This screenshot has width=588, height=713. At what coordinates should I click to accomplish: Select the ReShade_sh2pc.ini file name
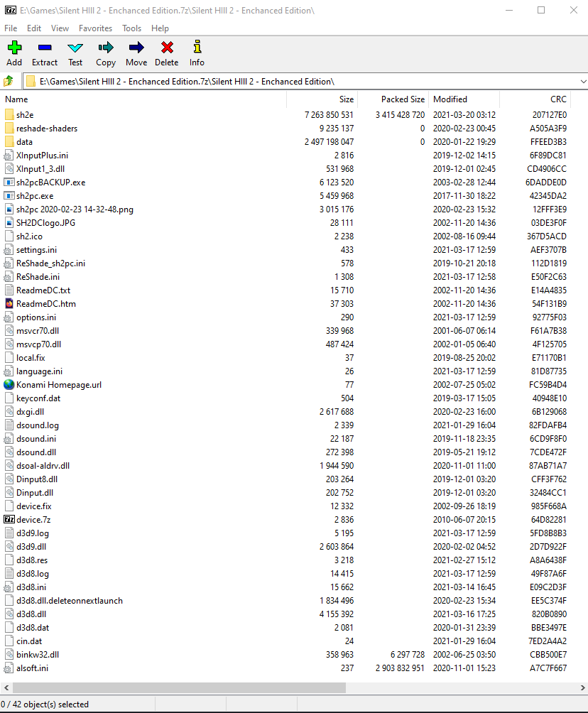pos(51,263)
